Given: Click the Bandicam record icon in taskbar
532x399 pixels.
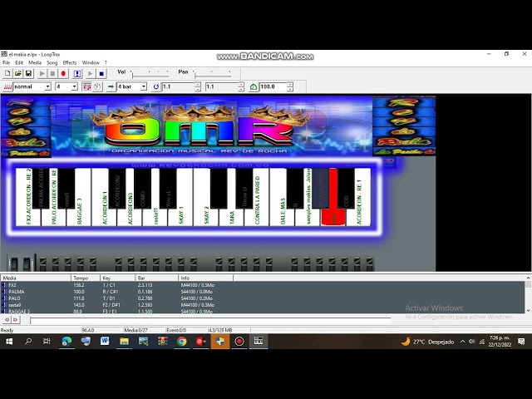Looking at the screenshot, I should pos(239,342).
